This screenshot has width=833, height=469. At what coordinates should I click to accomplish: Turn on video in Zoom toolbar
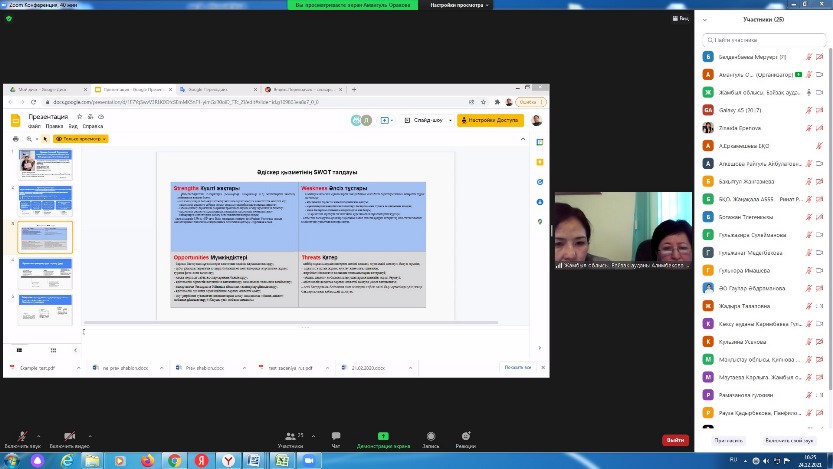coord(69,435)
